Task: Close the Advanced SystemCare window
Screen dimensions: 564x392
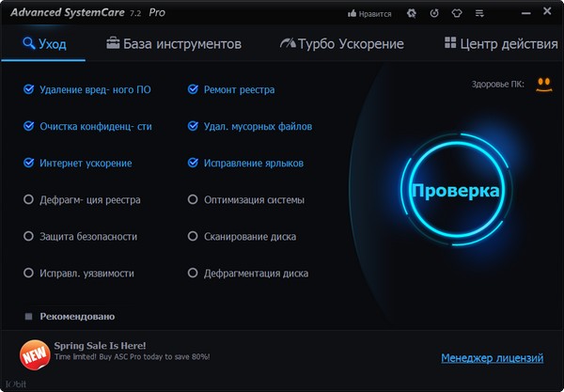Action: tap(547, 11)
